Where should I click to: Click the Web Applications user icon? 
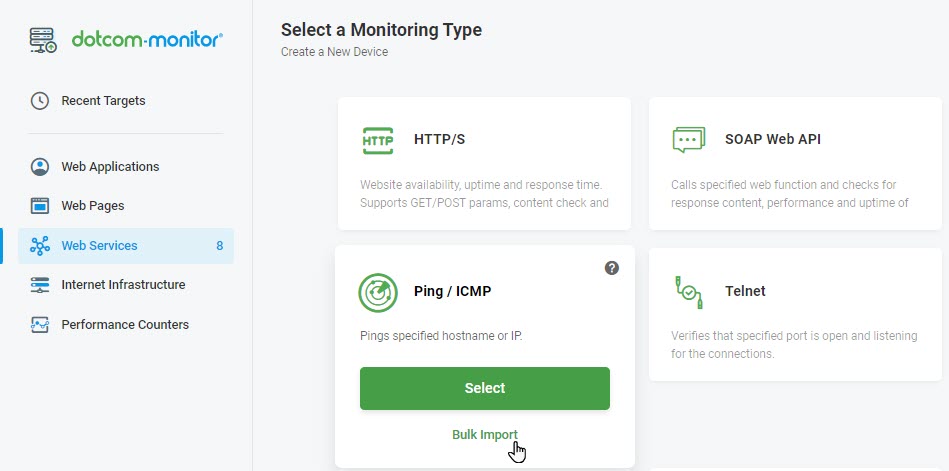[x=40, y=167]
